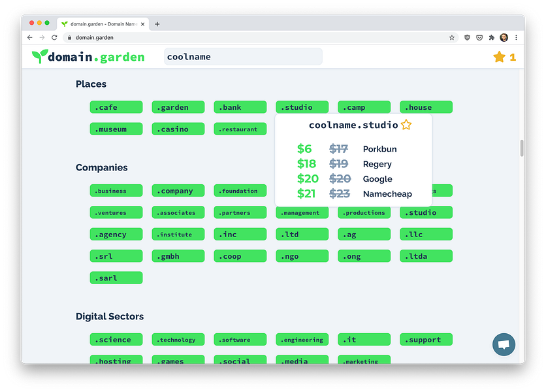Bookmark this page with the star icon
The image size is (546, 392).
tap(452, 38)
